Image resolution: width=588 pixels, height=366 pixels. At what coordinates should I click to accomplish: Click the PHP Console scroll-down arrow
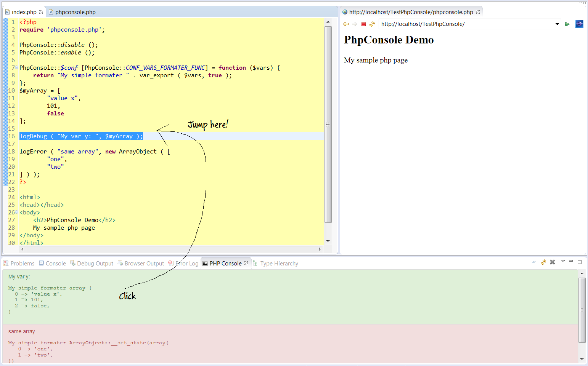[x=582, y=359]
